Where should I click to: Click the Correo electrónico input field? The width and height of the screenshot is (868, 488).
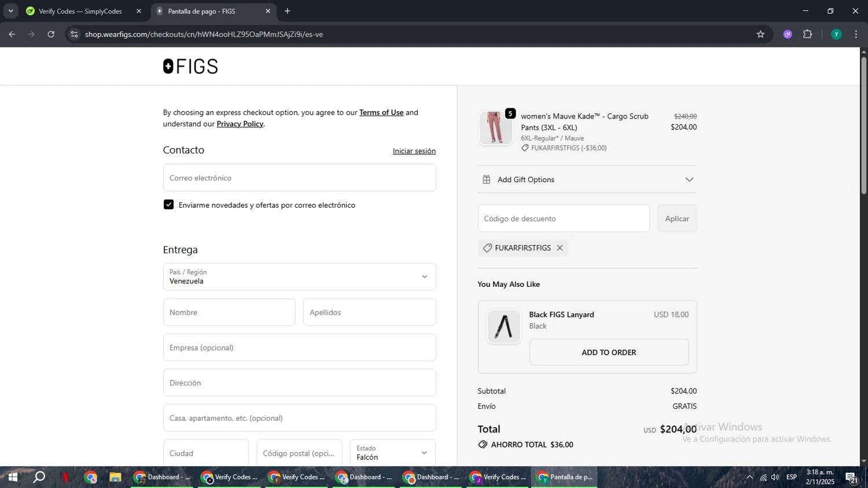[299, 178]
